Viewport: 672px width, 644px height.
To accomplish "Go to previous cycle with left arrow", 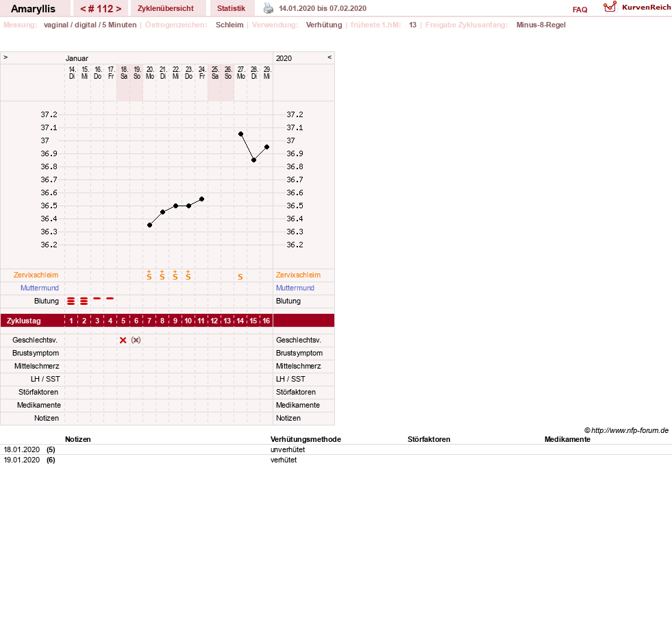I will click(83, 9).
